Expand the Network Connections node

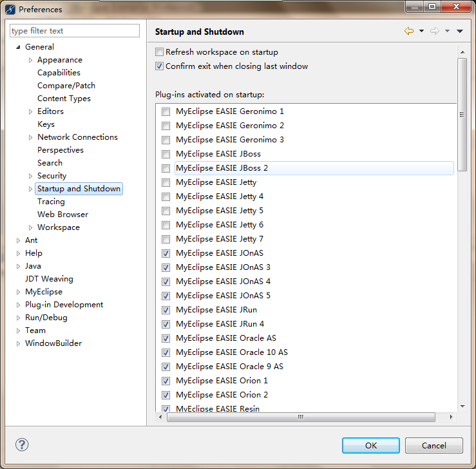[30, 137]
